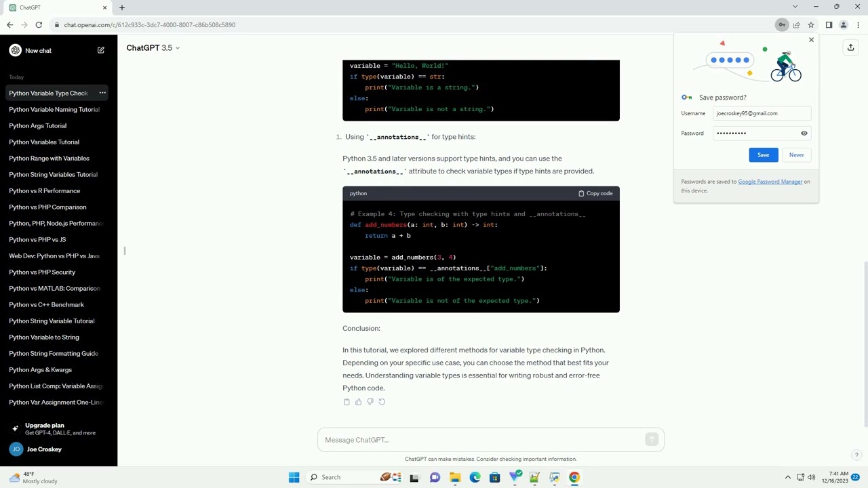Open the weather widget showing 48°F
Image resolution: width=868 pixels, height=488 pixels.
click(x=33, y=477)
